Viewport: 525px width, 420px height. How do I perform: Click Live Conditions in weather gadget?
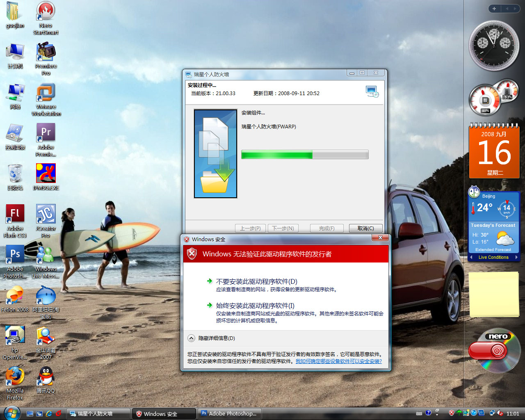(x=493, y=258)
